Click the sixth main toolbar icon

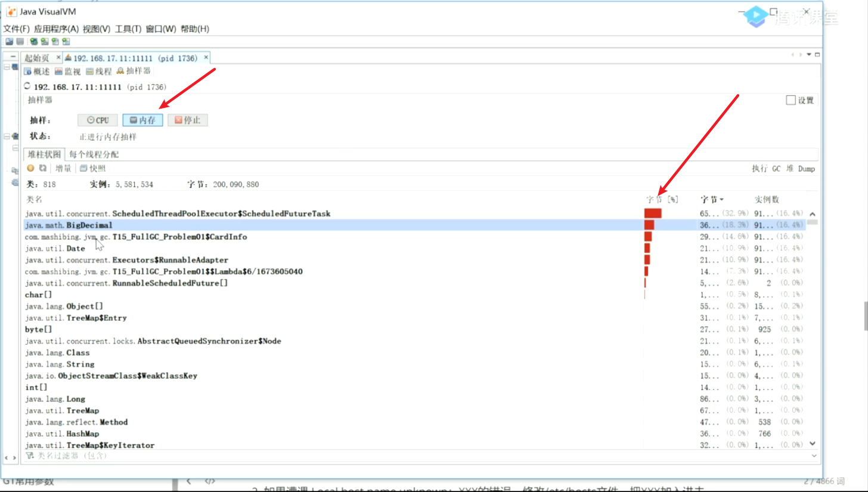(66, 41)
